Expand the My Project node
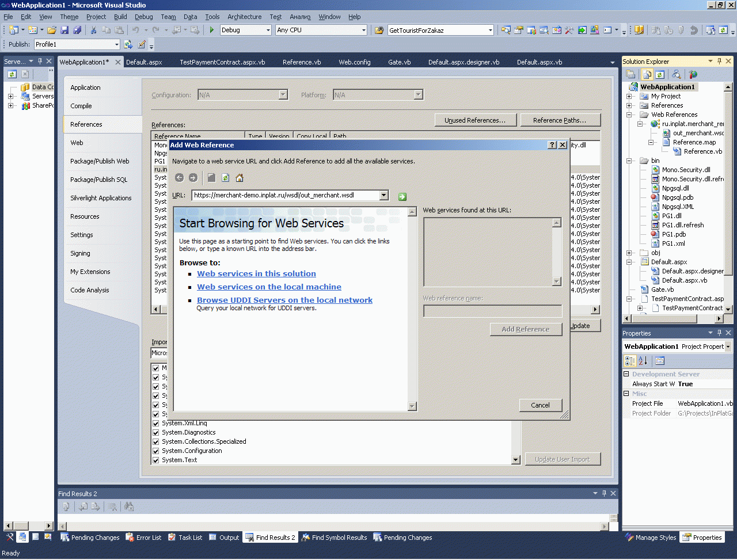Image resolution: width=737 pixels, height=560 pixels. [629, 96]
